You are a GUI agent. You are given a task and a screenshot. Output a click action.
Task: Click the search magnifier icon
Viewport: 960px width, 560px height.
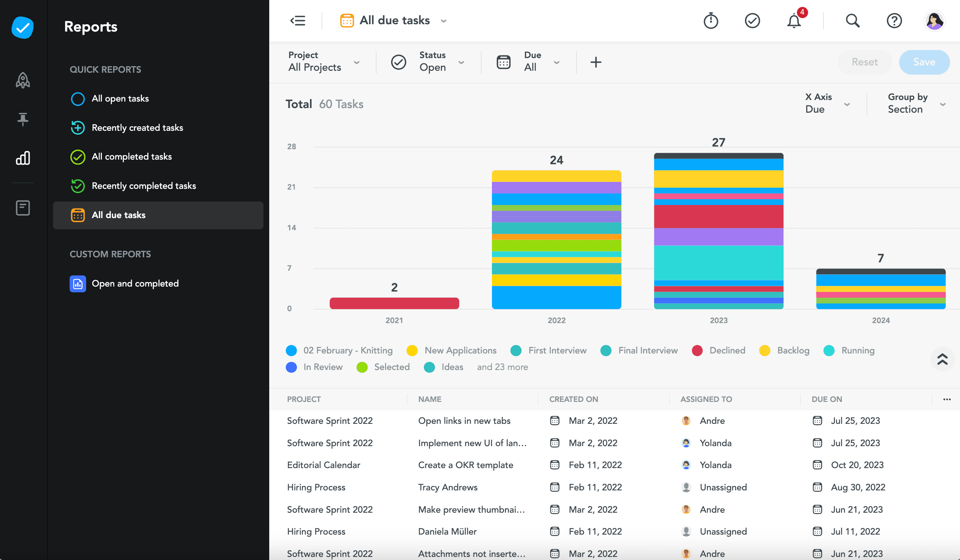(x=852, y=21)
